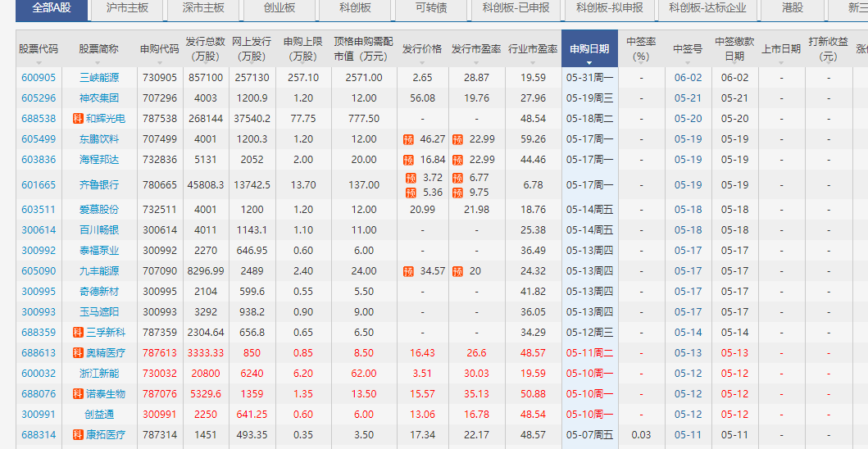Screen dimensions: 868x449
Task: Click the 预 badge next to price 16.84
Action: [408, 160]
